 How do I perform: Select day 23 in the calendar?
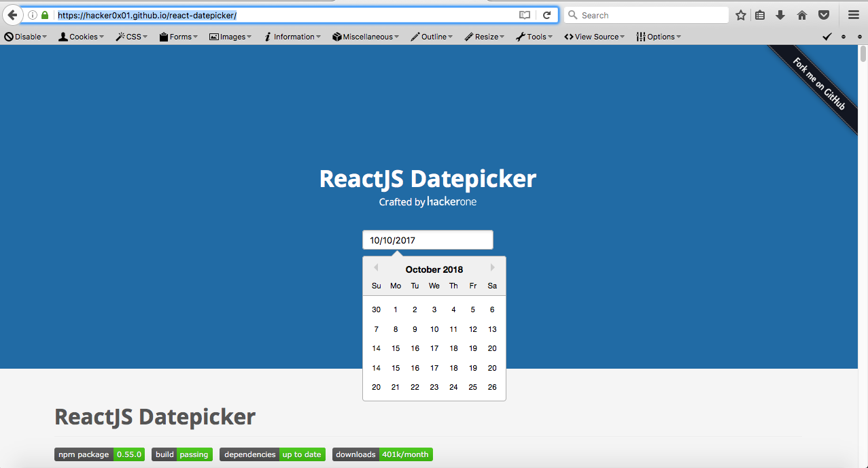point(434,387)
